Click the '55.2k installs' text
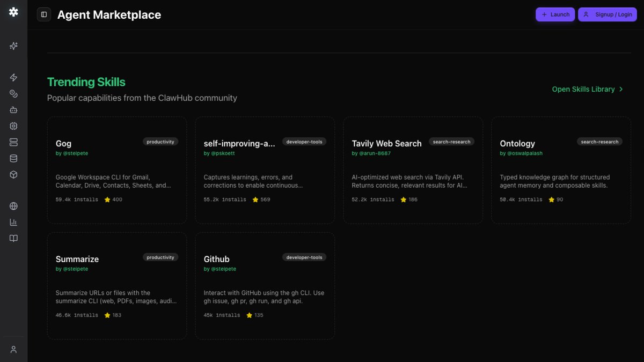The image size is (644, 362). (225, 200)
